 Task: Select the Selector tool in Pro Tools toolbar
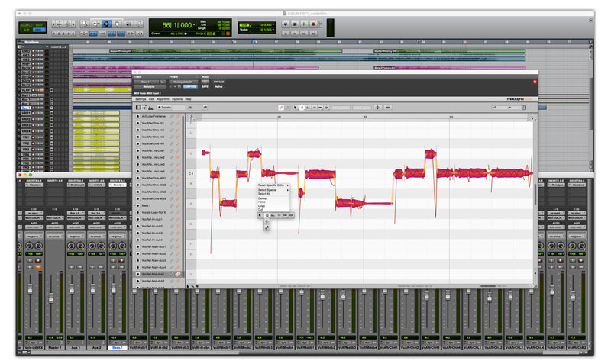(x=106, y=24)
